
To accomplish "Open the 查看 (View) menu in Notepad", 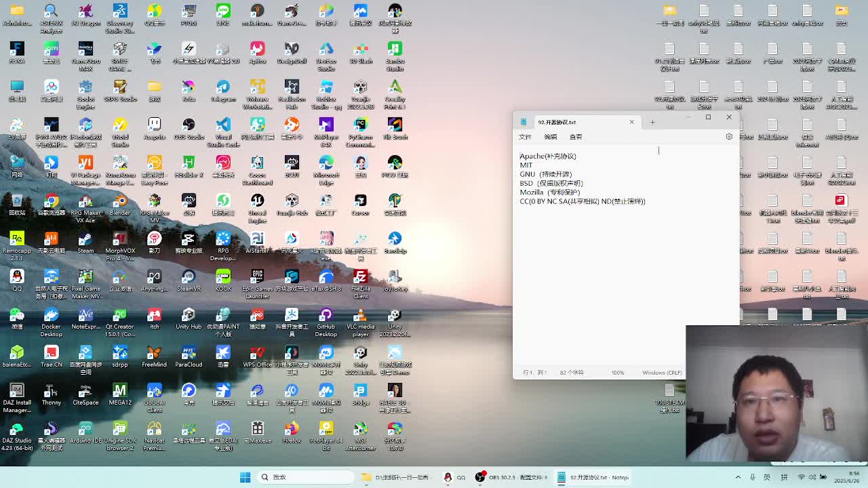I will click(576, 137).
